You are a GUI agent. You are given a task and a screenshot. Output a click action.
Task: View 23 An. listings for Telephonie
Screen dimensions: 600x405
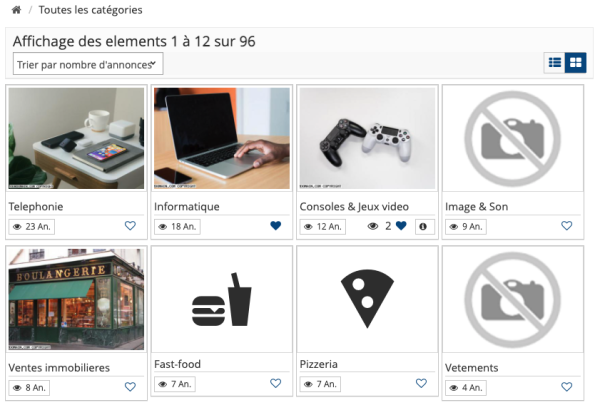coord(31,227)
